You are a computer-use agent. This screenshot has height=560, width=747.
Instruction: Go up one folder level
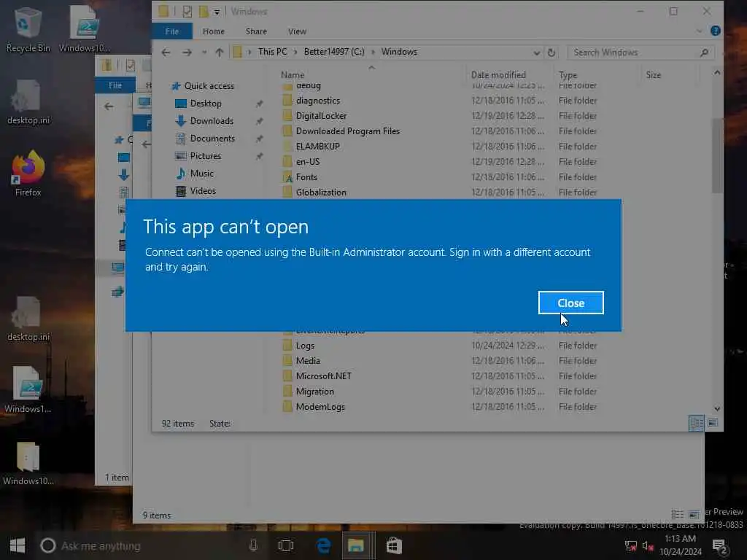(x=219, y=52)
